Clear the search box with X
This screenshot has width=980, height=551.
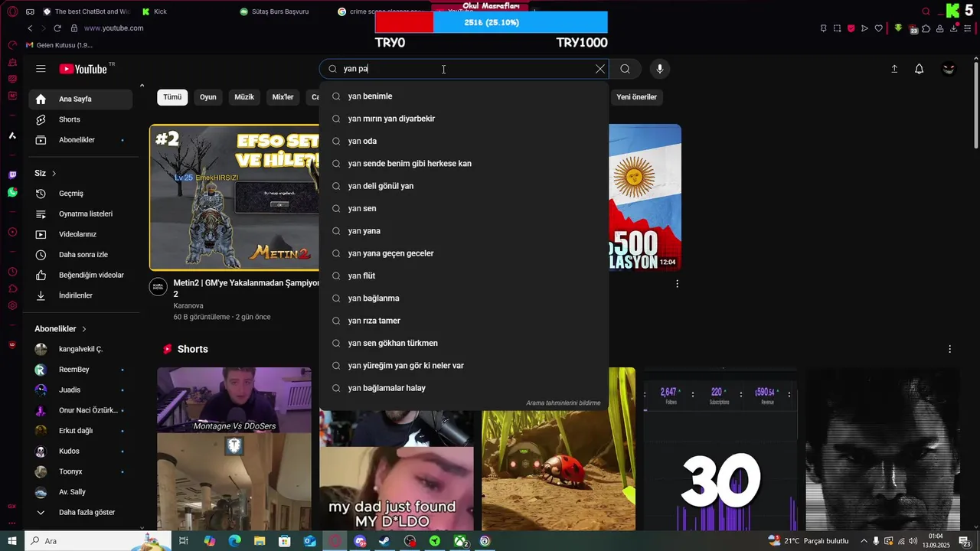[600, 69]
